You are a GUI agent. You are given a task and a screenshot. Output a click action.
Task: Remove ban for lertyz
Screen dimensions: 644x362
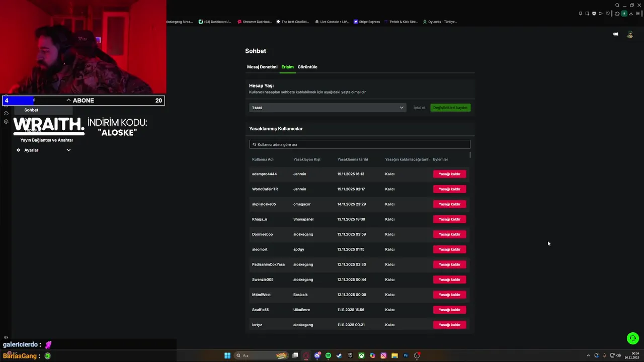[x=449, y=325]
